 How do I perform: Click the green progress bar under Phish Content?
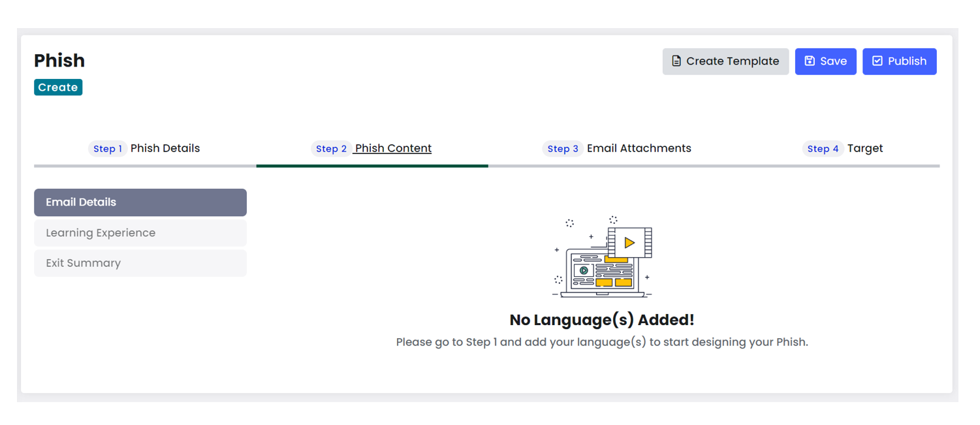372,166
